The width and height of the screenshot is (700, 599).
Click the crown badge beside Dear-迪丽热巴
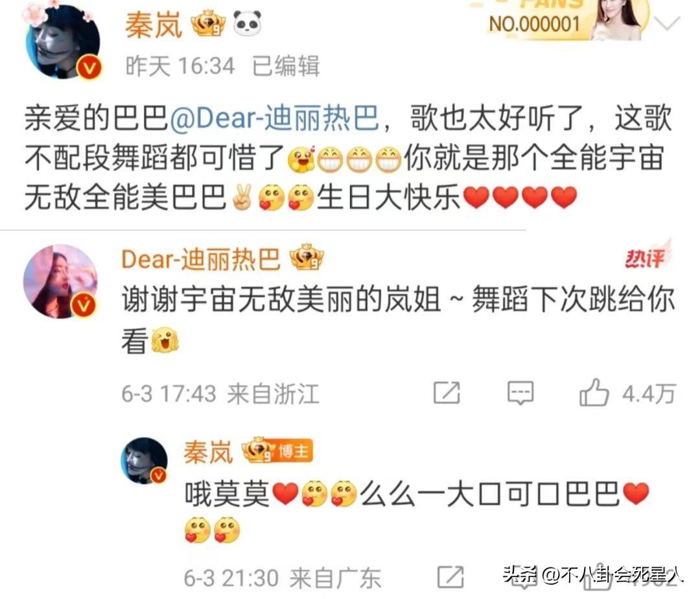click(x=306, y=257)
